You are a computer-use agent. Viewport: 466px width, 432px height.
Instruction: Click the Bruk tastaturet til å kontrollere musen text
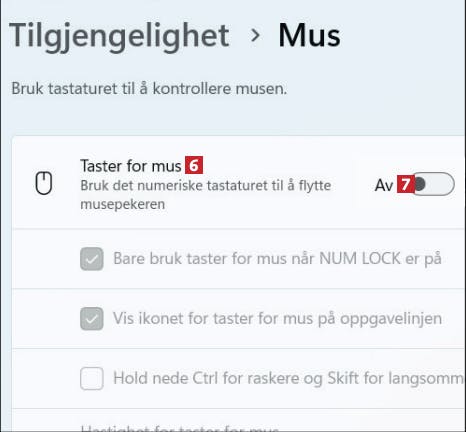(149, 88)
